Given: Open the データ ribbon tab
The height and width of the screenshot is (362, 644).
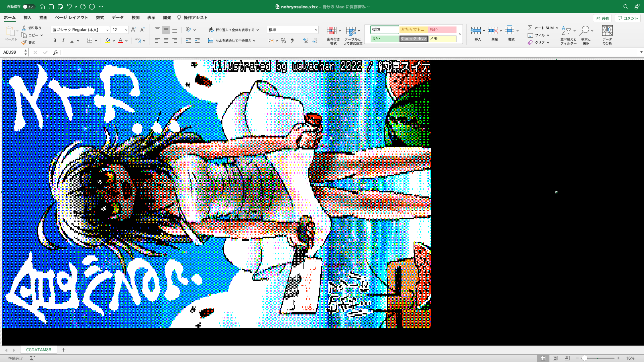Looking at the screenshot, I should pyautogui.click(x=118, y=18).
